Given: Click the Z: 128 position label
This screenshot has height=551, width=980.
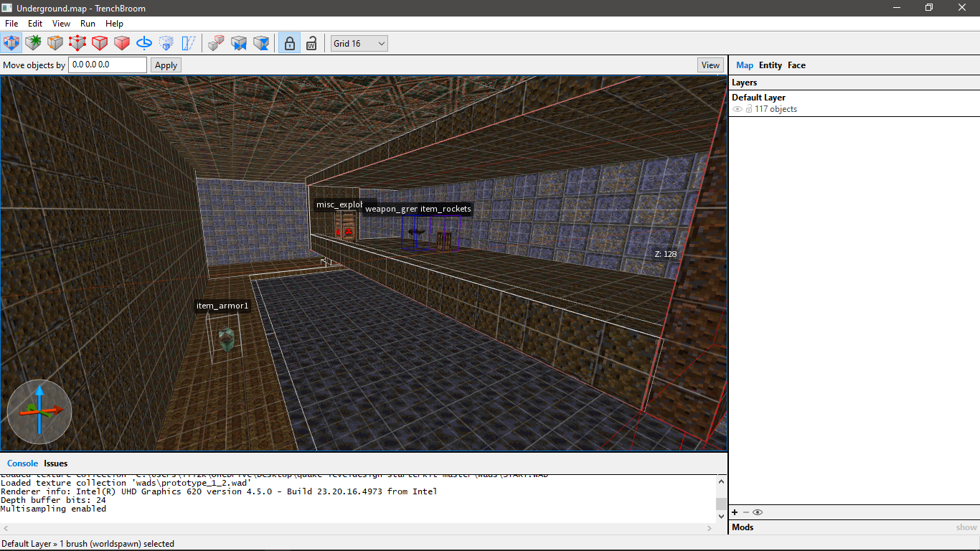Looking at the screenshot, I should point(665,254).
